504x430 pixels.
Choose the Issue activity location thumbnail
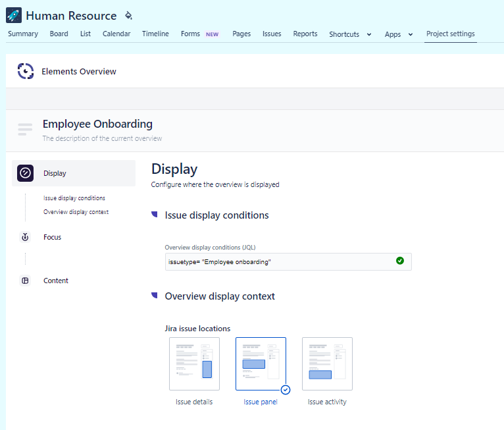pyautogui.click(x=327, y=363)
